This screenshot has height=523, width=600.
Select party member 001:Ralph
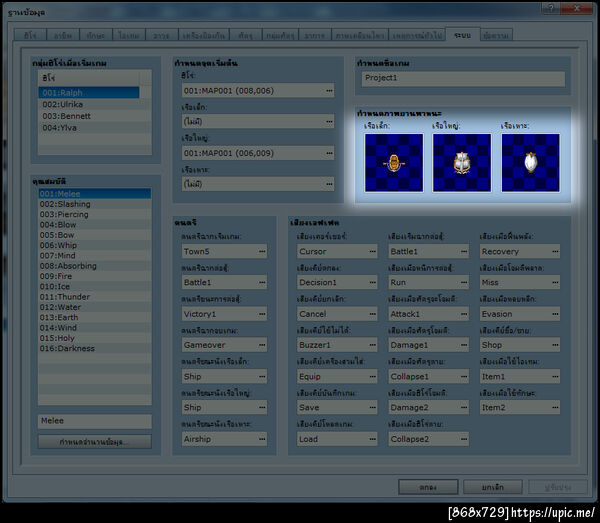pyautogui.click(x=89, y=93)
